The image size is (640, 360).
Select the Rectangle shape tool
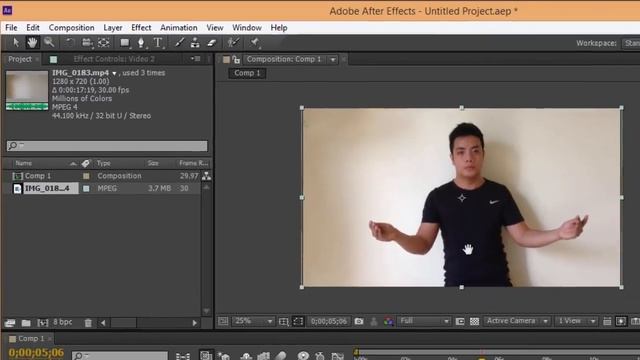tap(125, 42)
